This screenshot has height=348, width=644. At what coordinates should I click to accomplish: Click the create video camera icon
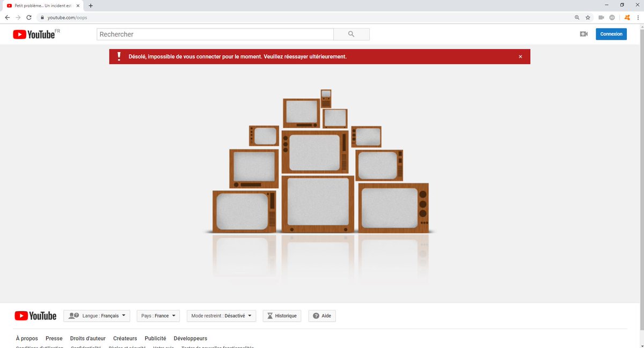(x=584, y=34)
